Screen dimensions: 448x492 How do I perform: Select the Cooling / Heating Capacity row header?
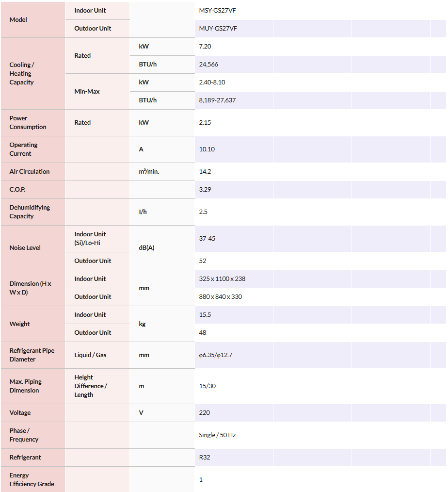tap(22, 73)
